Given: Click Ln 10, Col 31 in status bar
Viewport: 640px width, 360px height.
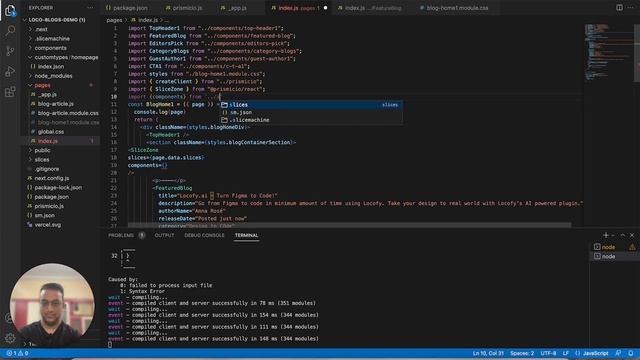Looking at the screenshot, I should 488,353.
